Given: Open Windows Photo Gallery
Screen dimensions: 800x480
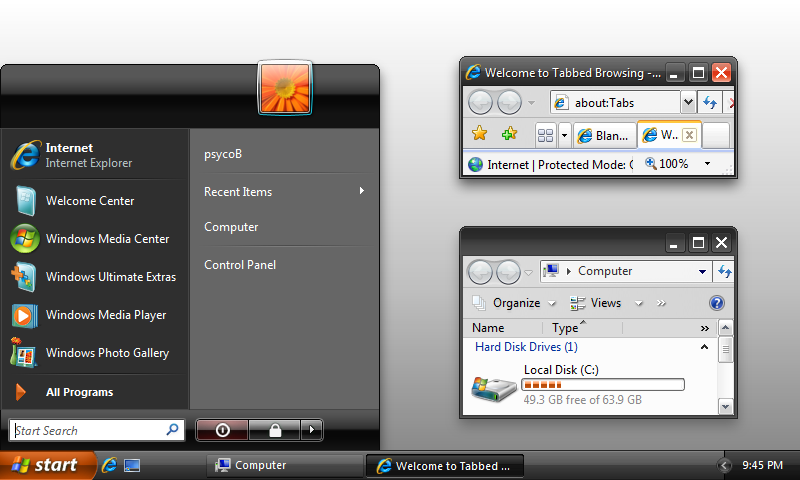Looking at the screenshot, I should (x=95, y=352).
